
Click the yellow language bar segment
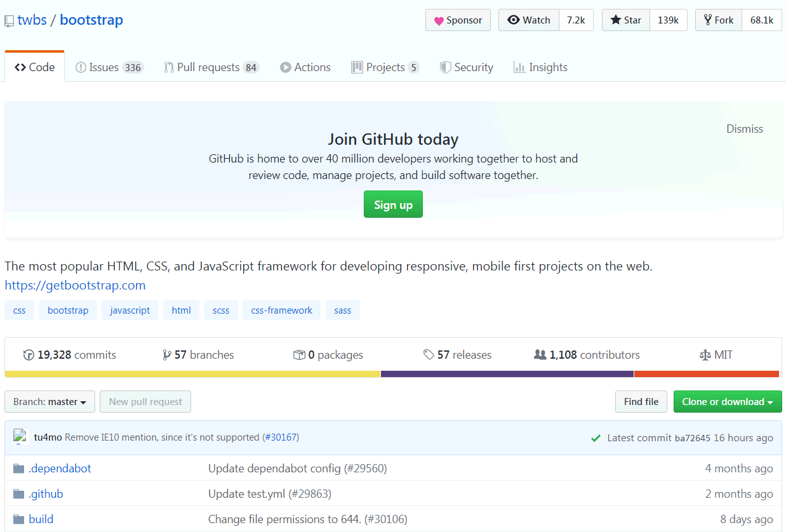pyautogui.click(x=192, y=374)
